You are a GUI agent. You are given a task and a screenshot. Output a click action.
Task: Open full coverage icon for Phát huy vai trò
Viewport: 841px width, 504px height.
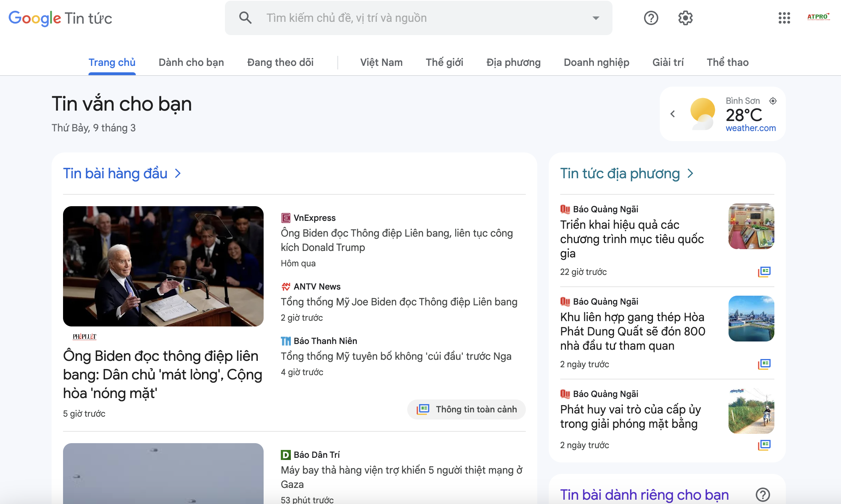click(764, 445)
